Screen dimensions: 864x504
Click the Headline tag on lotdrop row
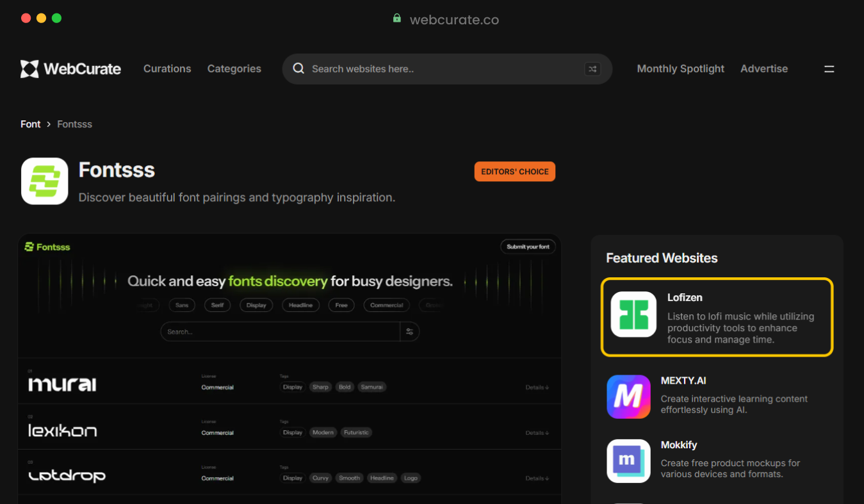click(x=382, y=478)
